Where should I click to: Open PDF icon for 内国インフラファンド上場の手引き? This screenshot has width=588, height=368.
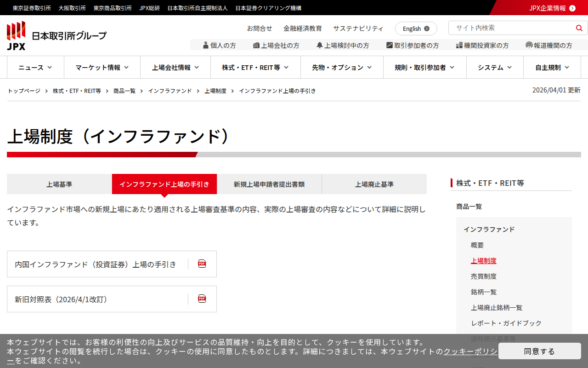202,264
